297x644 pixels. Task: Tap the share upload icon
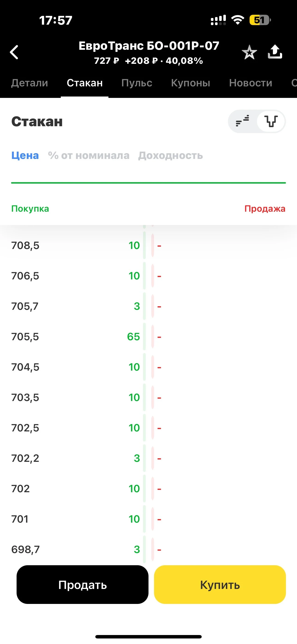(275, 52)
